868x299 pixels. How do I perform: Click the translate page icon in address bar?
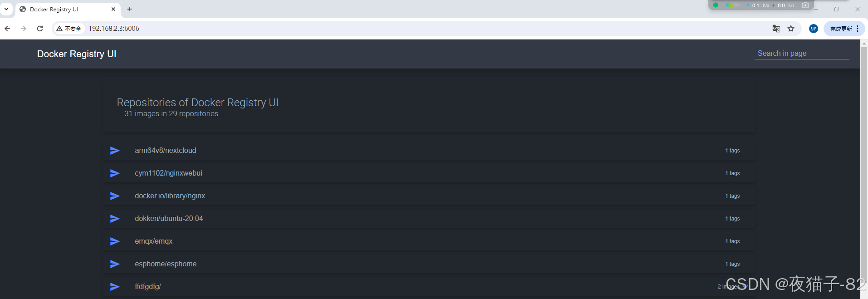pyautogui.click(x=776, y=28)
